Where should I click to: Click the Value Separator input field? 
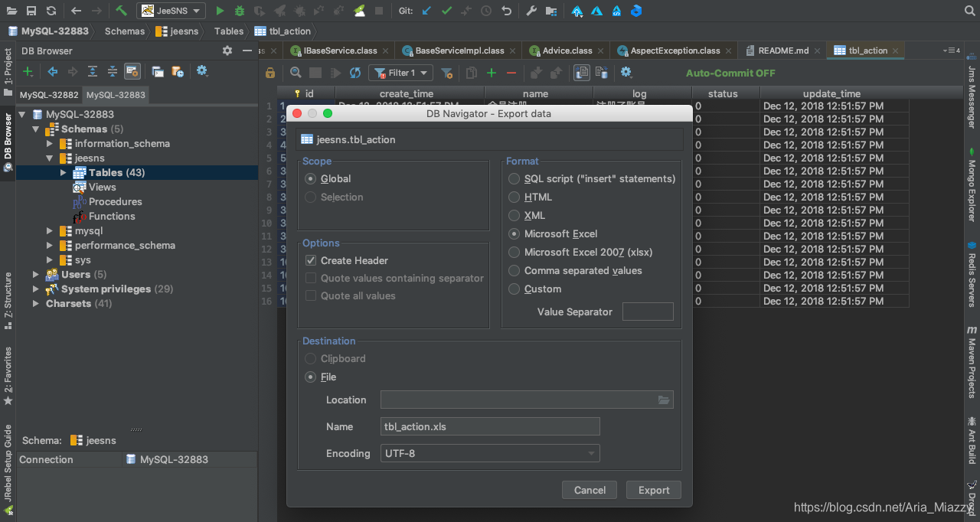point(648,312)
